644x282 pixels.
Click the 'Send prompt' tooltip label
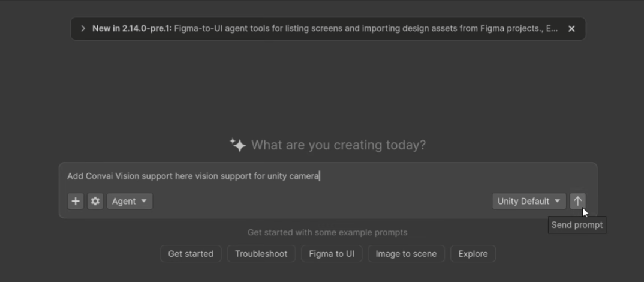pyautogui.click(x=577, y=225)
